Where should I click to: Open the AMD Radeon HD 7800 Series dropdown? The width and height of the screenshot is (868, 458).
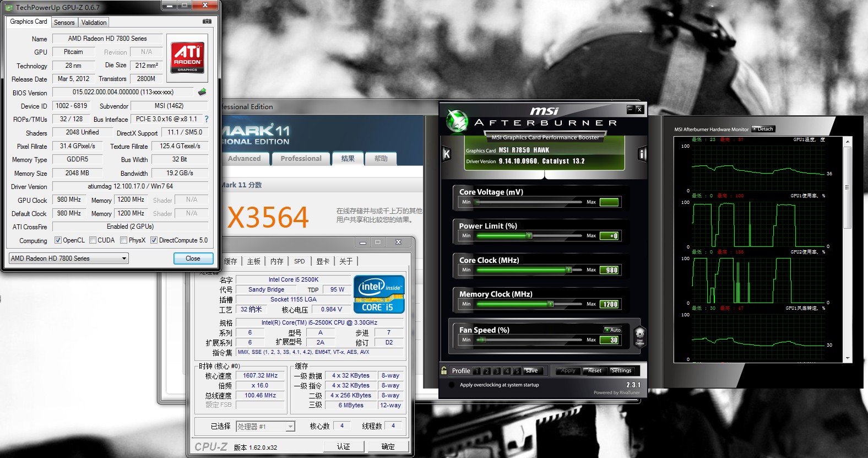pos(69,258)
